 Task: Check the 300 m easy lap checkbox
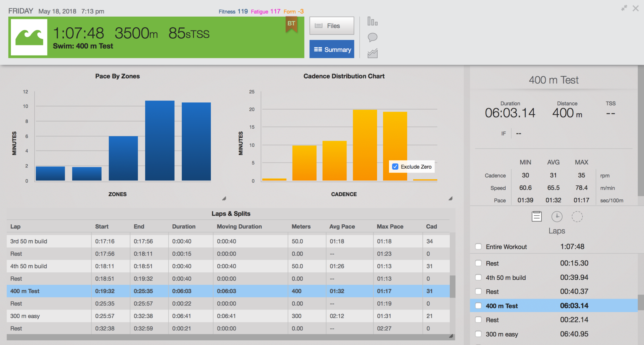pyautogui.click(x=478, y=334)
